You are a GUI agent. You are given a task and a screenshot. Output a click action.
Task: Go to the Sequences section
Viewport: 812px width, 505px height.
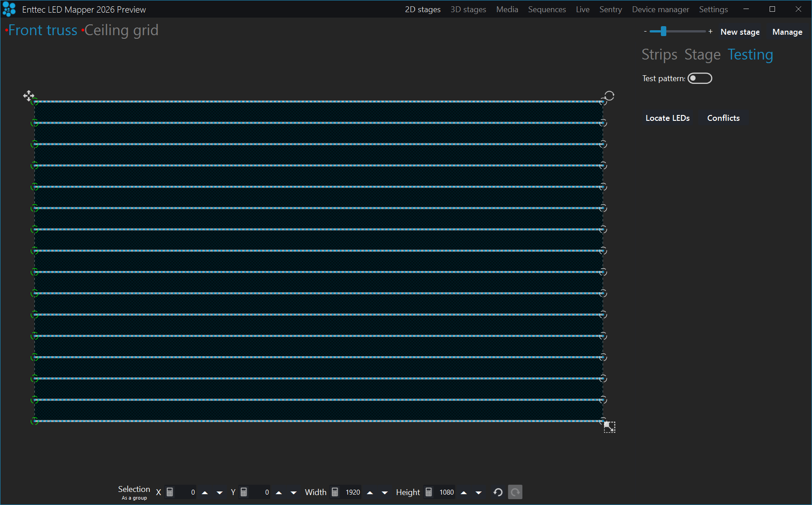coord(547,9)
